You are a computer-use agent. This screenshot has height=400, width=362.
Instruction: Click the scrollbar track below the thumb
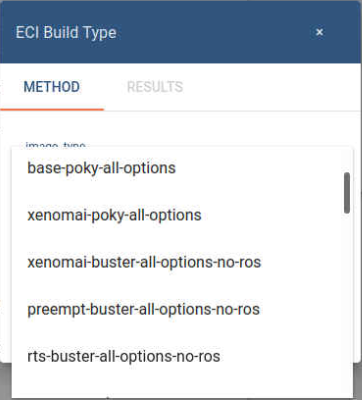347,300
